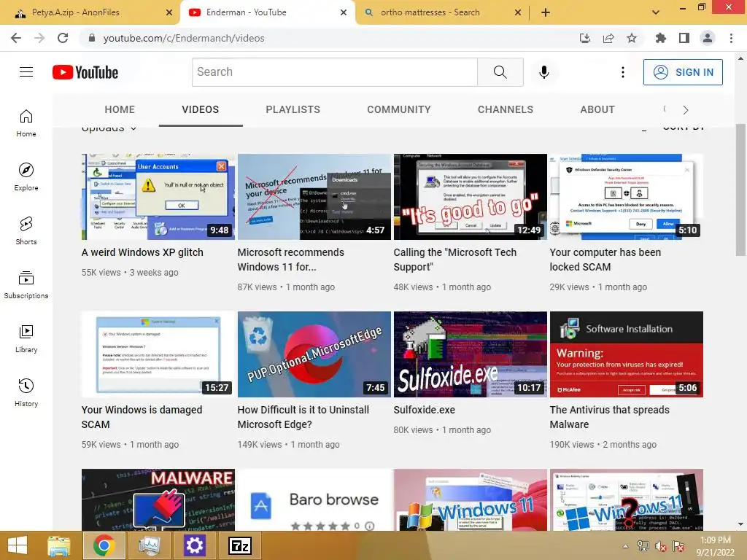Play the MALWARE thumbnail video
747x560 pixels.
158,499
